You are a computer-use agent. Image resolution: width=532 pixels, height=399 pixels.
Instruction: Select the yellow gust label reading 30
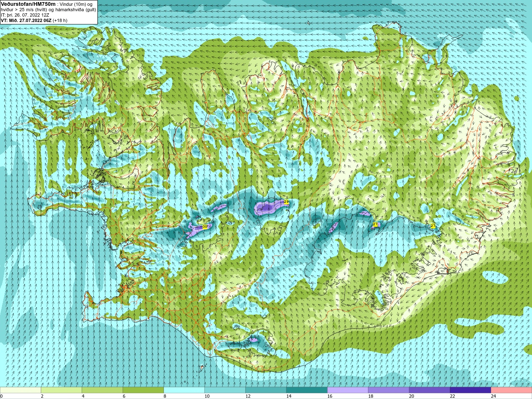204,227
